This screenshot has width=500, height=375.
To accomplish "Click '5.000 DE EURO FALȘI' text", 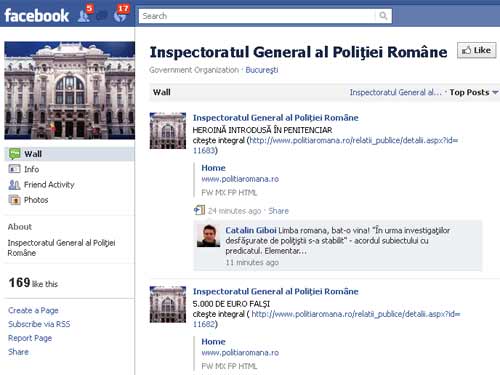I will (x=231, y=304).
